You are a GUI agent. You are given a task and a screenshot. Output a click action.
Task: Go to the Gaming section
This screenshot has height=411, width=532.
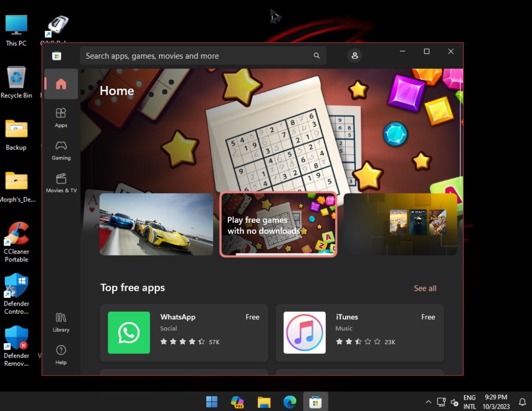[61, 151]
